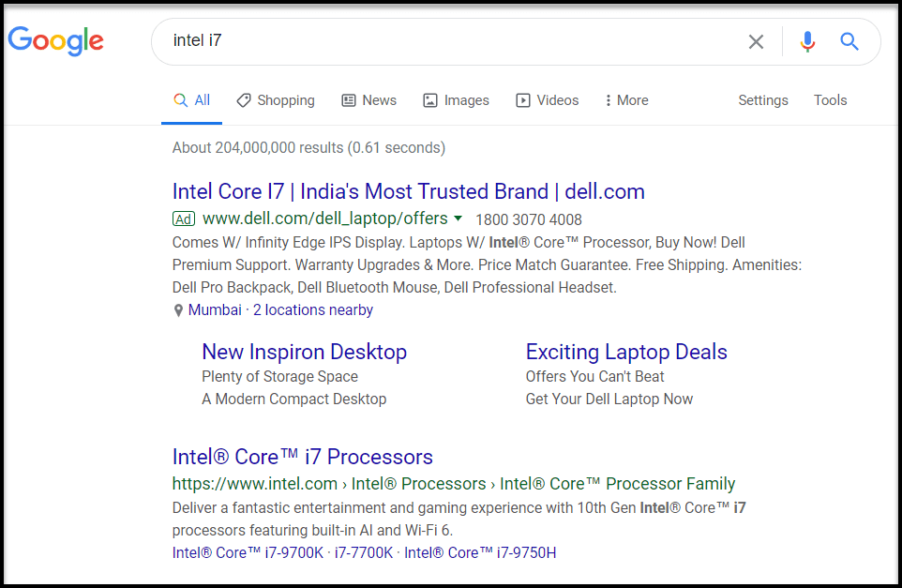Open the Intel Core i7 Processors result
Viewport: 902px width, 588px height.
(x=303, y=457)
